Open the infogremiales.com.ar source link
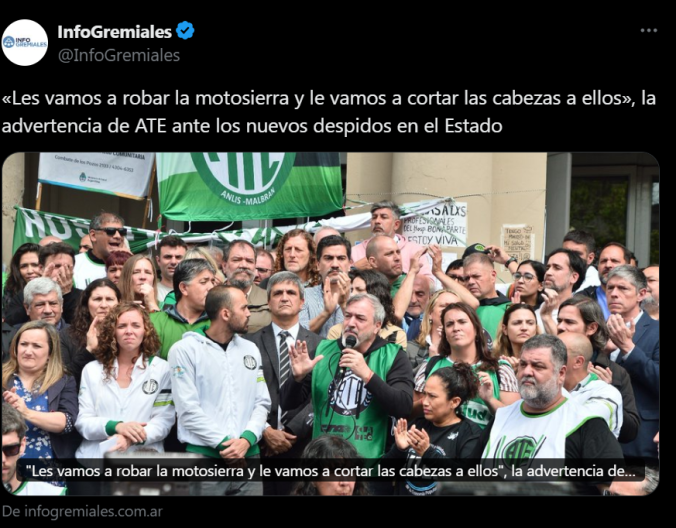 (82, 512)
